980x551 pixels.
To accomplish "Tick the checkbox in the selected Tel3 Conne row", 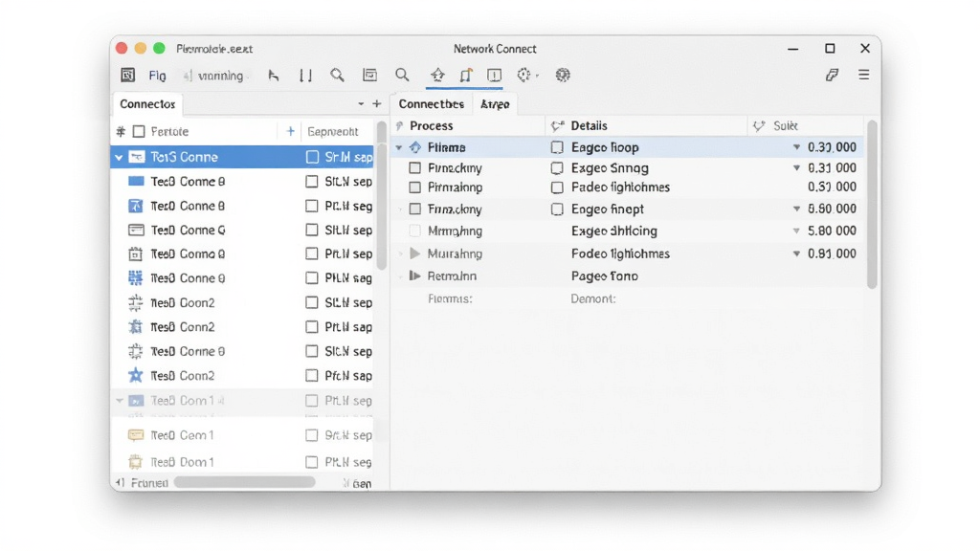I will point(313,157).
